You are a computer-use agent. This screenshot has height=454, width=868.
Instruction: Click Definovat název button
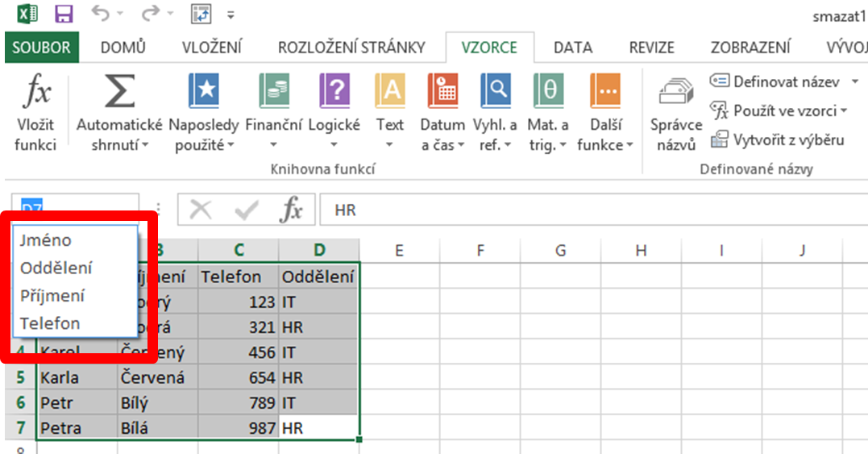click(x=775, y=81)
